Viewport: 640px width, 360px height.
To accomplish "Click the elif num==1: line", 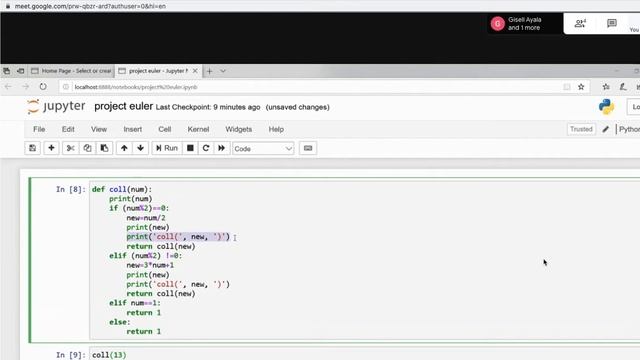I will pos(135,303).
